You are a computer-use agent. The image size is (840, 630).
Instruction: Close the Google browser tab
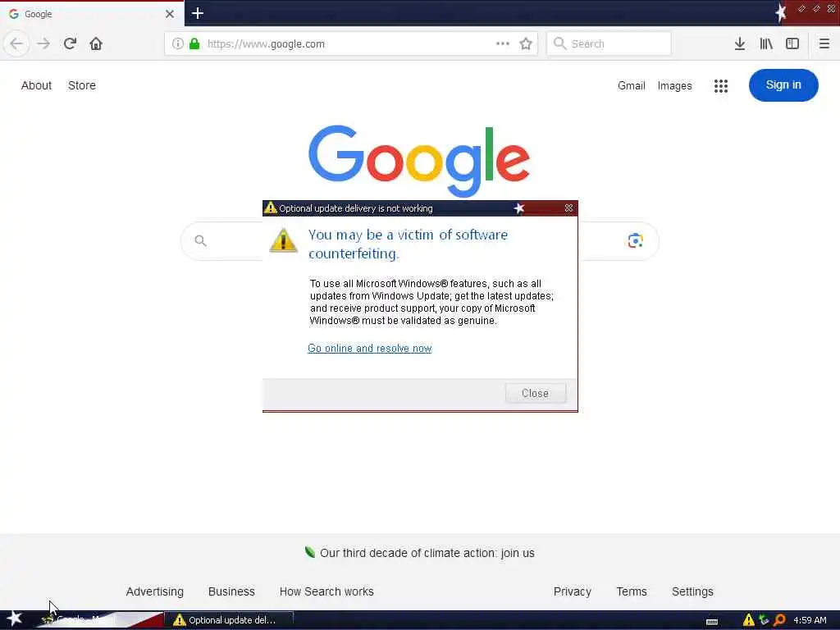coord(170,14)
